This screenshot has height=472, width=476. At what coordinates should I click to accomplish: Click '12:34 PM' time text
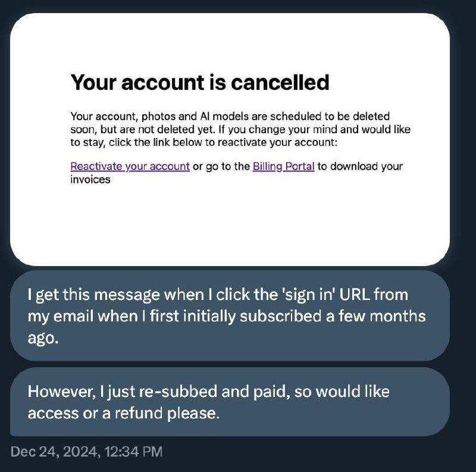tap(132, 452)
